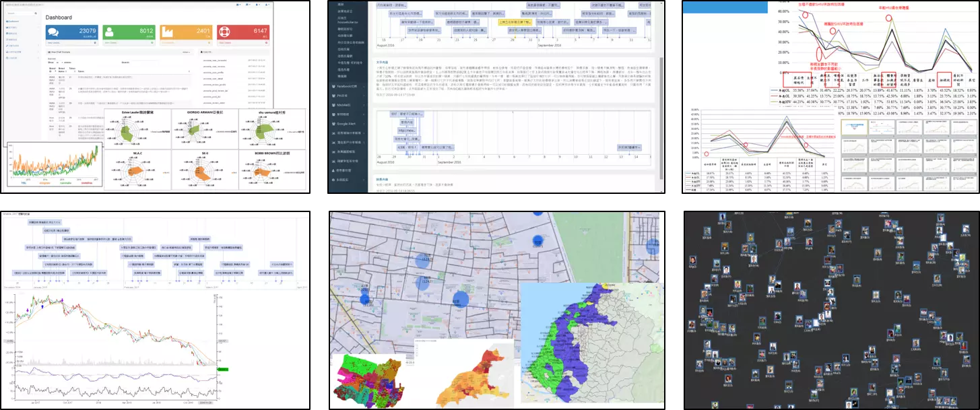Click the integrate legend label under the line chart
The width and height of the screenshot is (980, 410).
(45, 182)
